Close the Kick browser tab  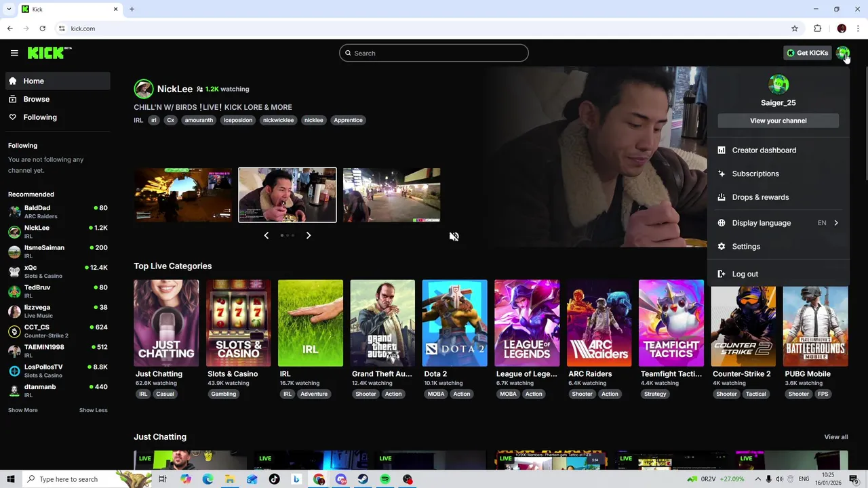pos(115,9)
